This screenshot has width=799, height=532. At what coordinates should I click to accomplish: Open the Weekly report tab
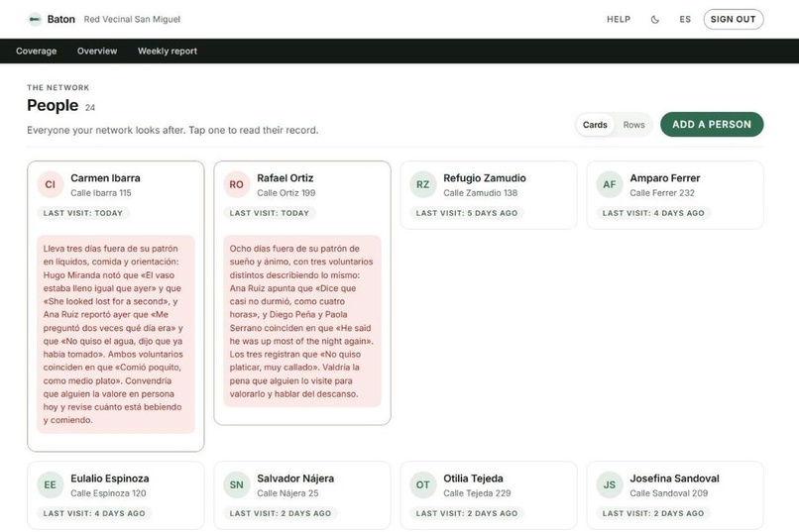(x=168, y=51)
